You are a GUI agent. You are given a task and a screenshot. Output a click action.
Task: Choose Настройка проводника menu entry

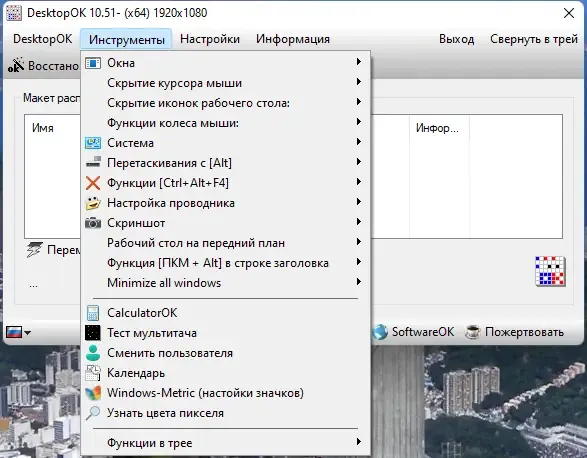pyautogui.click(x=226, y=203)
